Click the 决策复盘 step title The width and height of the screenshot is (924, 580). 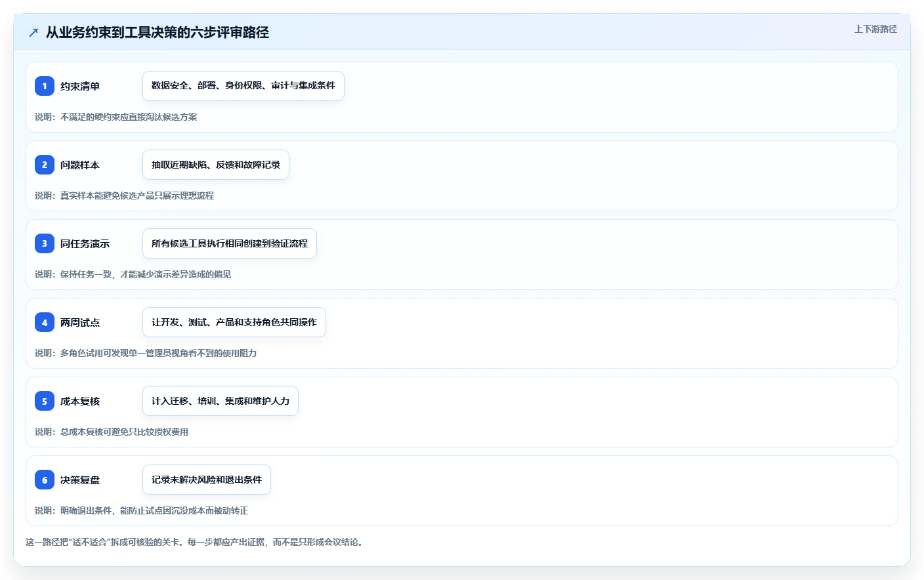click(x=80, y=480)
